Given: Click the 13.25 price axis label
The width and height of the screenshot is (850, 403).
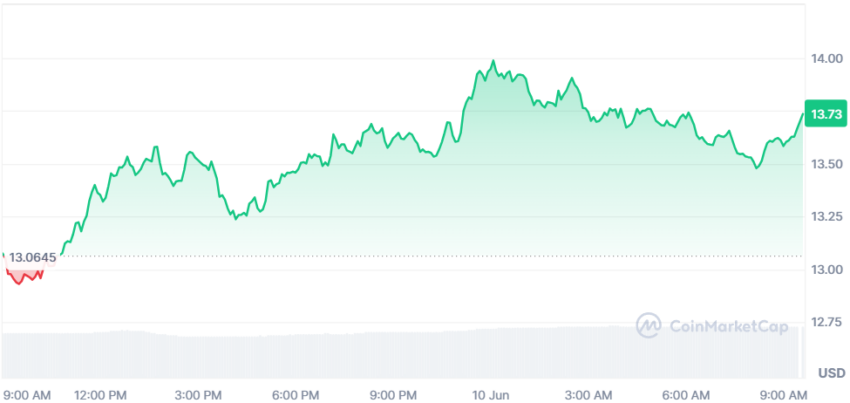Looking at the screenshot, I should (x=828, y=217).
